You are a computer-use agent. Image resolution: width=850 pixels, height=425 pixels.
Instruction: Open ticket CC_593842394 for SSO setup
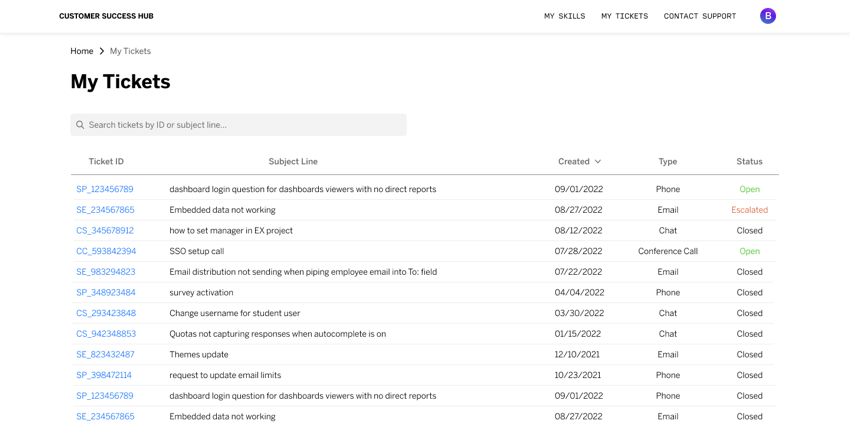coord(106,251)
